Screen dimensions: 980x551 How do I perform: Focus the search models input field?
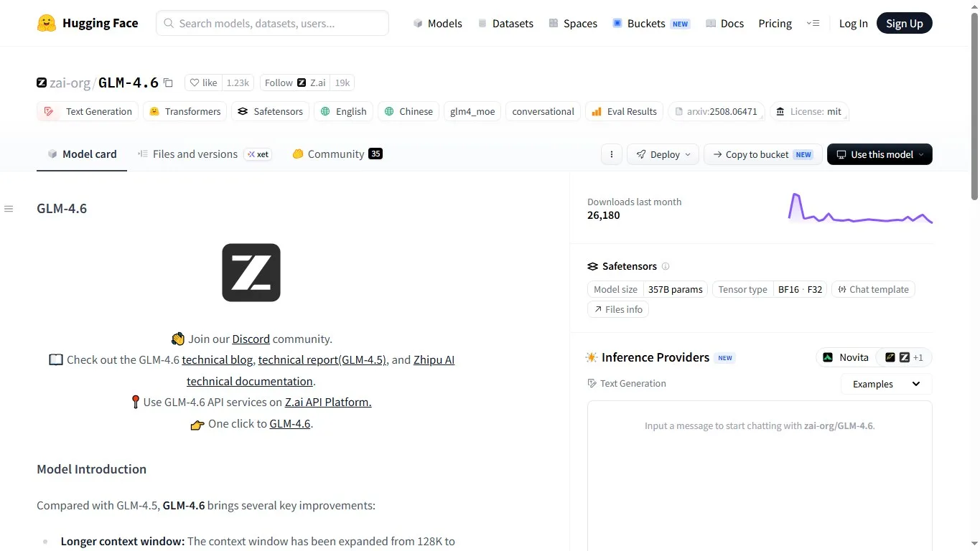272,23
